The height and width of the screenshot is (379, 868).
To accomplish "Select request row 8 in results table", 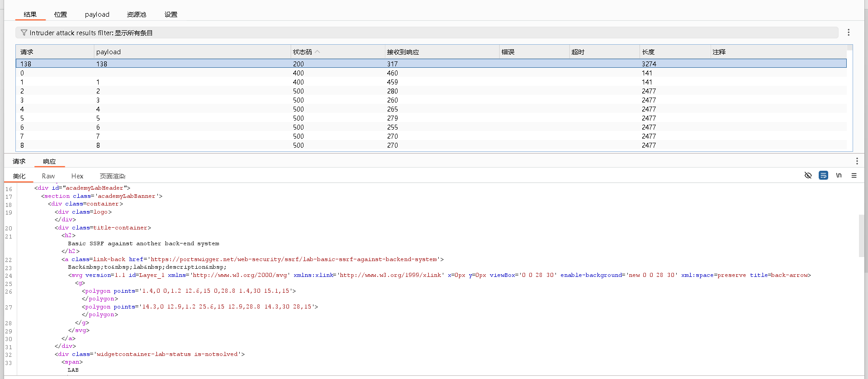I will click(x=431, y=145).
